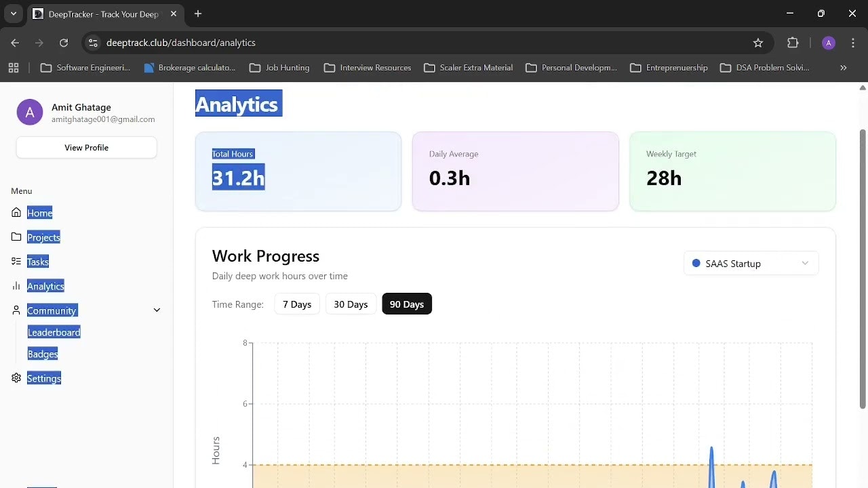Screen dimensions: 868x488
Task: Open the Settings menu item
Action: click(x=44, y=378)
